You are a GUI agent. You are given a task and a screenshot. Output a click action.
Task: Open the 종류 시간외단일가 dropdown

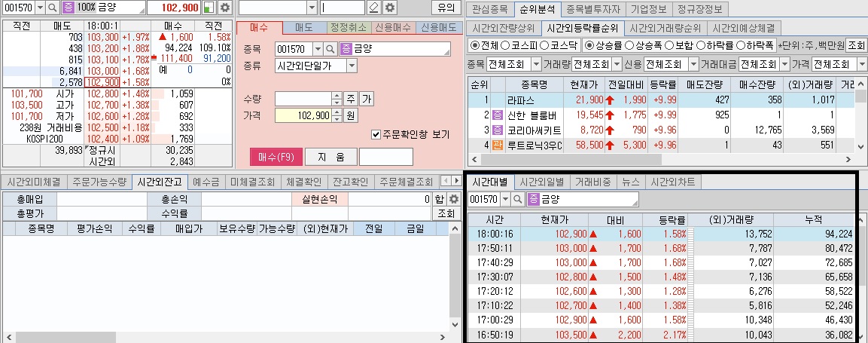(x=352, y=66)
